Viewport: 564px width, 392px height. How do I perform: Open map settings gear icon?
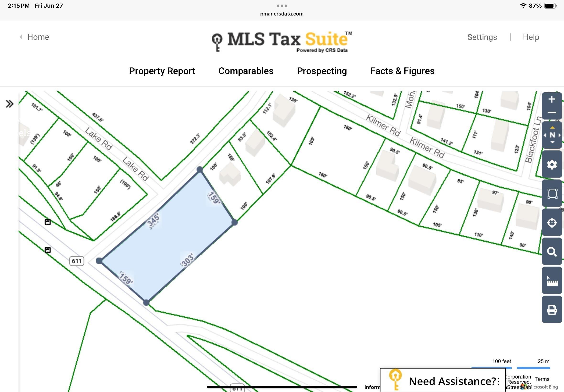[x=552, y=164]
